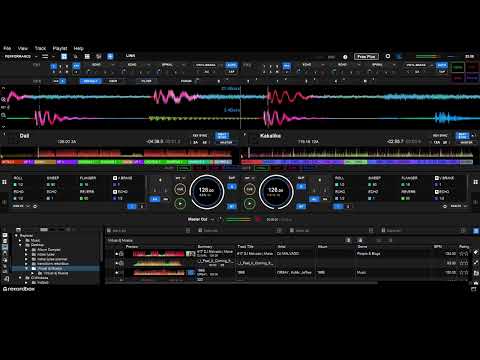
Task: Set deck 1 as MASTER
Action: click(226, 142)
